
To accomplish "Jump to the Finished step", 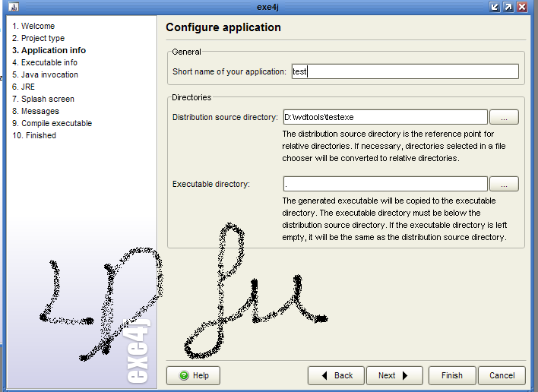I will click(x=34, y=135).
